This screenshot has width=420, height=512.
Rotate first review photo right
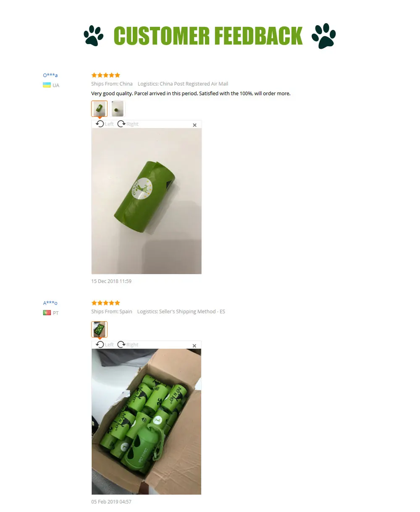click(x=128, y=124)
